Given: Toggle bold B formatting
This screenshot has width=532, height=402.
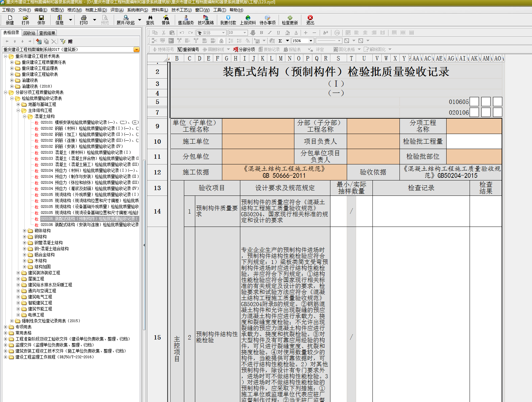Looking at the screenshot, I should tap(261, 33).
